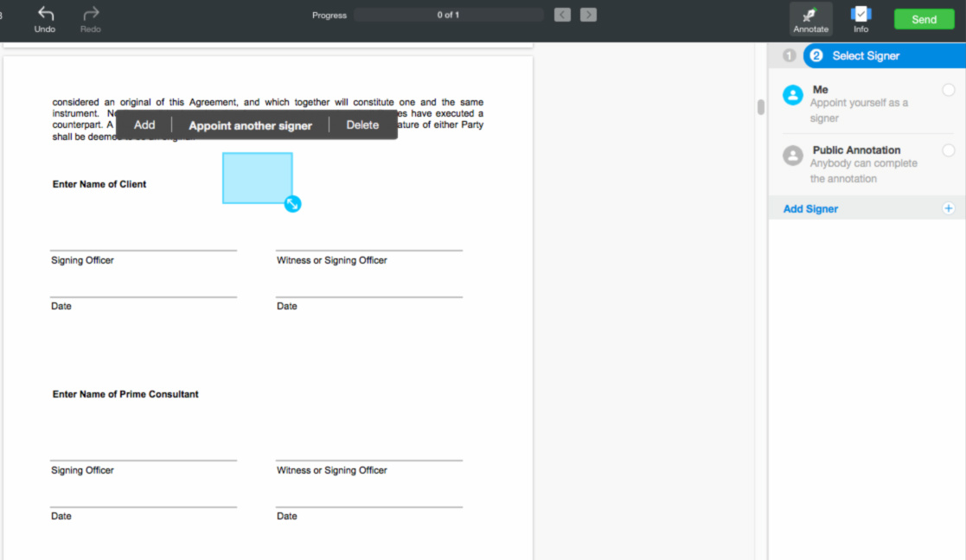Click the Appoint yourself as a signer description

(x=859, y=110)
